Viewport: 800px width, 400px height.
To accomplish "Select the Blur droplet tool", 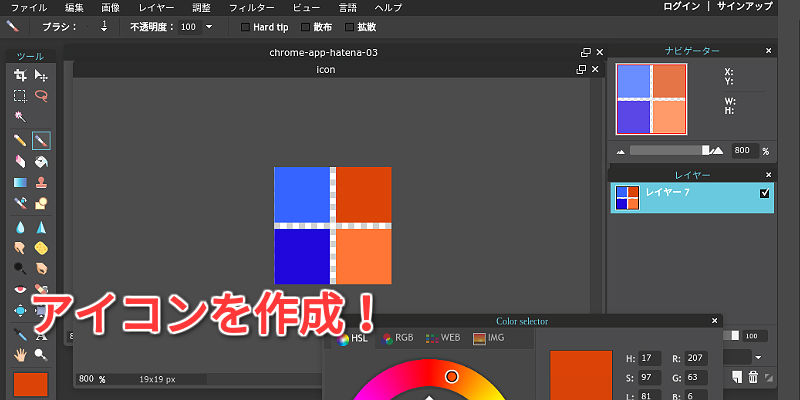I will (20, 227).
